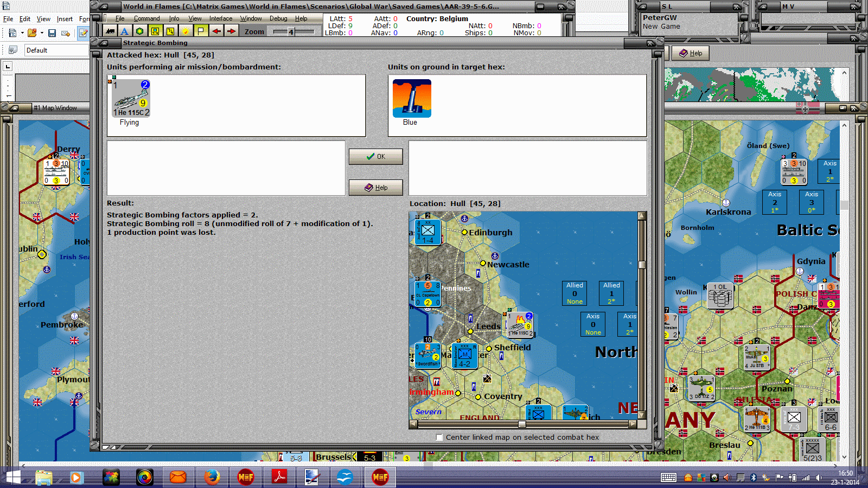Click the sun weather toolbar icon

tap(186, 31)
